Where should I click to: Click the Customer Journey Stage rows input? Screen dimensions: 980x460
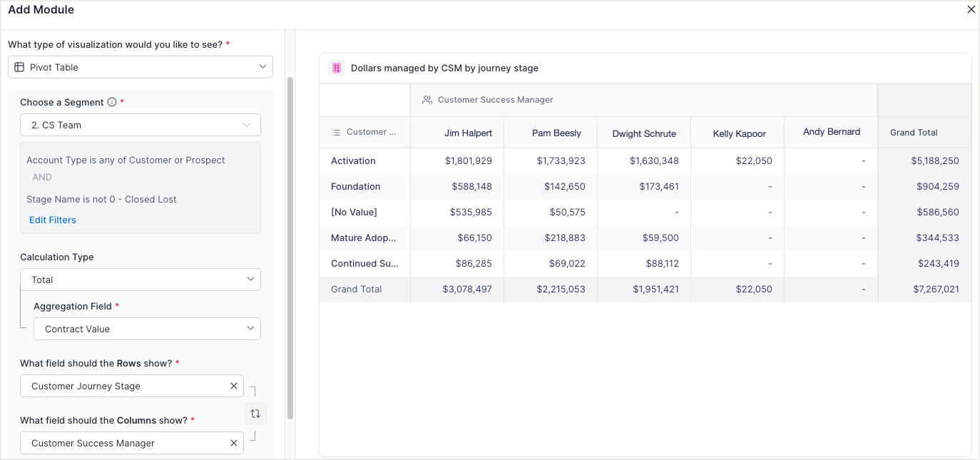(x=125, y=386)
